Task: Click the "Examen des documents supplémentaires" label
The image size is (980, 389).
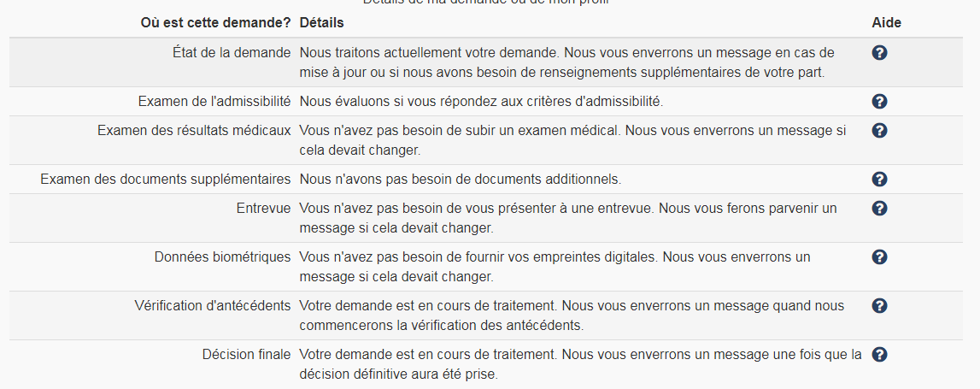Action: click(166, 180)
